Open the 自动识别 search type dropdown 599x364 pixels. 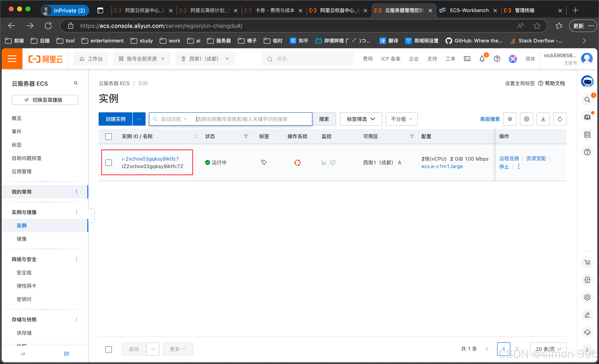click(174, 119)
